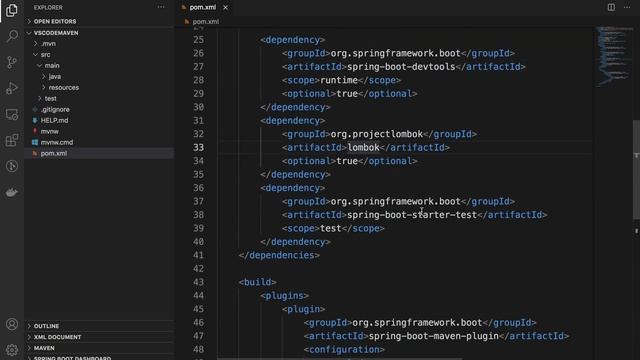Close the pom.xml editor tab

(225, 7)
